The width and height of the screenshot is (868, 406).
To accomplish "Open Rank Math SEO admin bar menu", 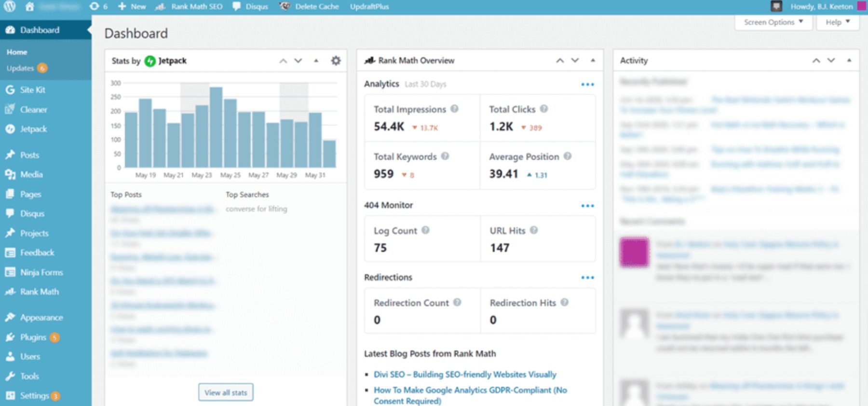I will pyautogui.click(x=189, y=6).
